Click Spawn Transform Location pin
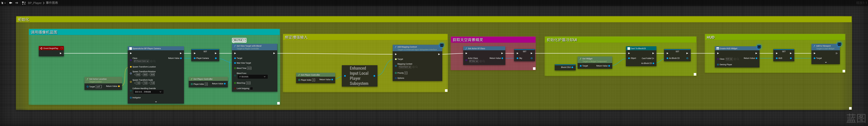Image resolution: width=868 pixels, height=126 pixels. tap(131, 67)
